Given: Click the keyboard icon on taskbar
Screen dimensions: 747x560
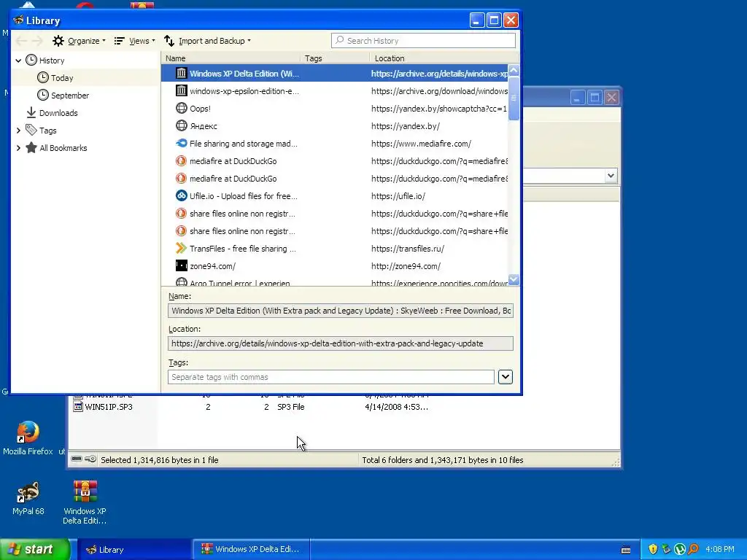Looking at the screenshot, I should click(626, 550).
